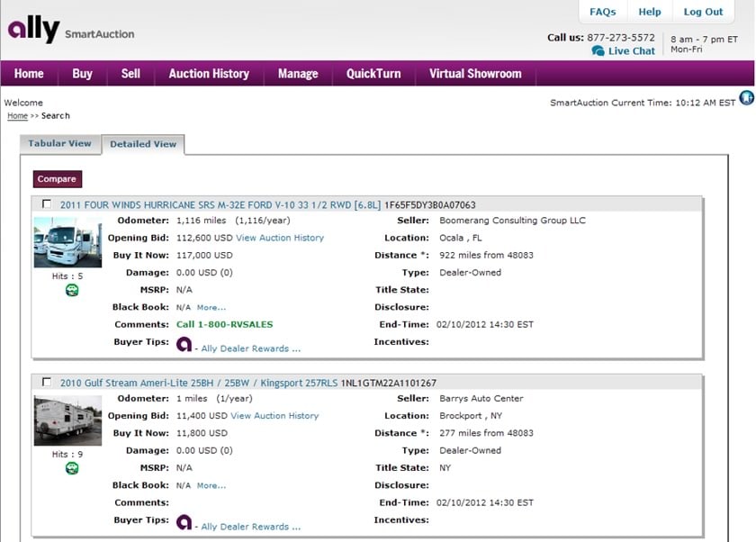Click green vehicle icon under Hits : 9

pyautogui.click(x=72, y=468)
